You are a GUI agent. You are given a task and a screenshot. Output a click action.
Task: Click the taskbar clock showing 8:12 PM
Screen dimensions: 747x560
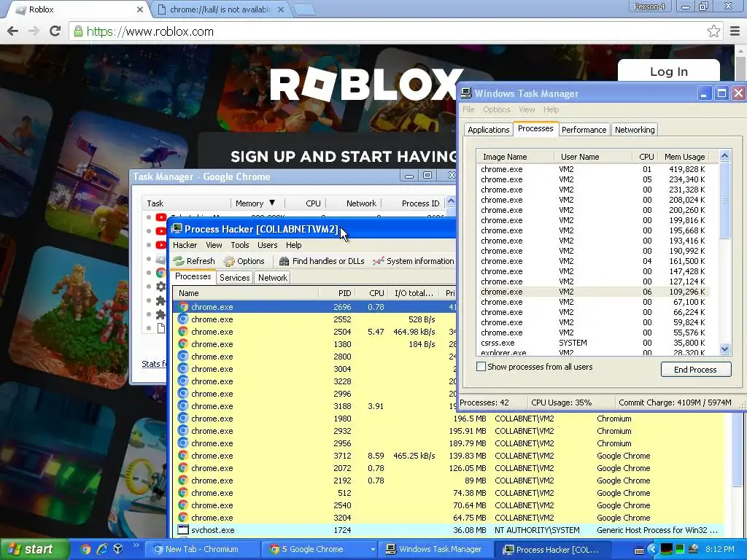point(720,550)
